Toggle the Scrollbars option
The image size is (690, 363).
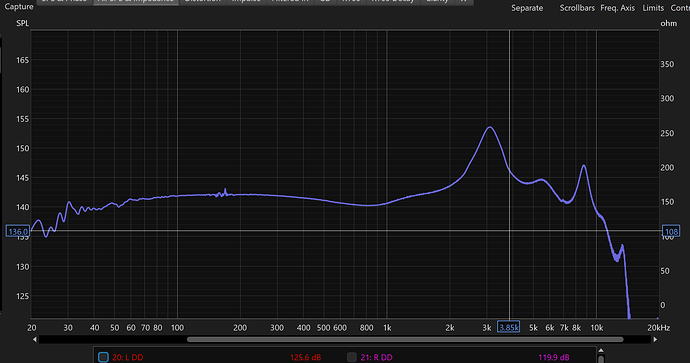coord(577,8)
